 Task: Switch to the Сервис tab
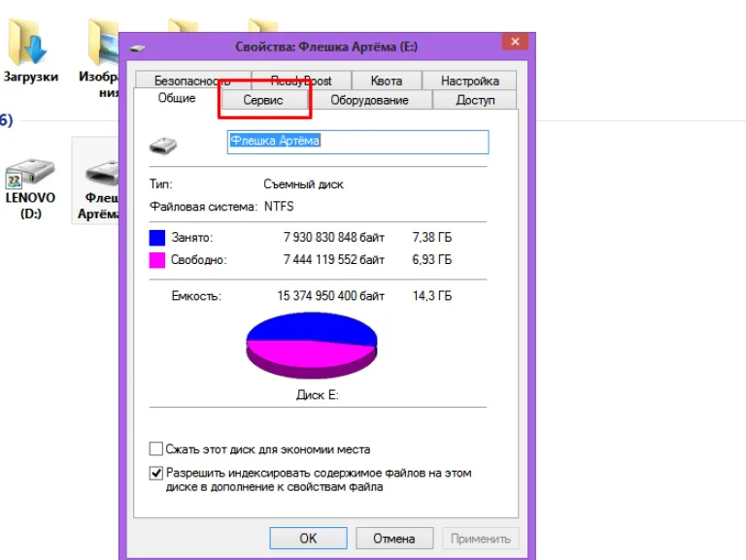pyautogui.click(x=263, y=100)
